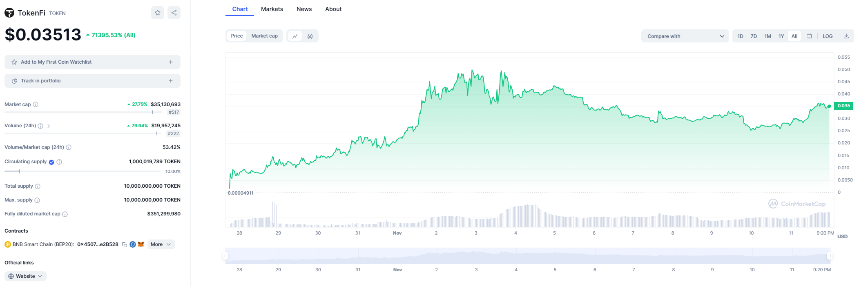Add to My First Coin Watchlist

[92, 62]
